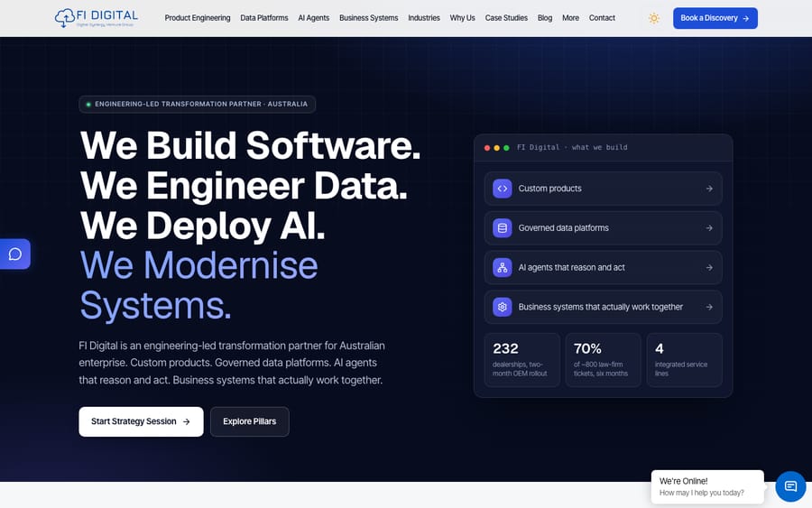Viewport: 812px width, 508px height.
Task: Click the 70% law-firm tickets stat card
Action: (x=603, y=360)
